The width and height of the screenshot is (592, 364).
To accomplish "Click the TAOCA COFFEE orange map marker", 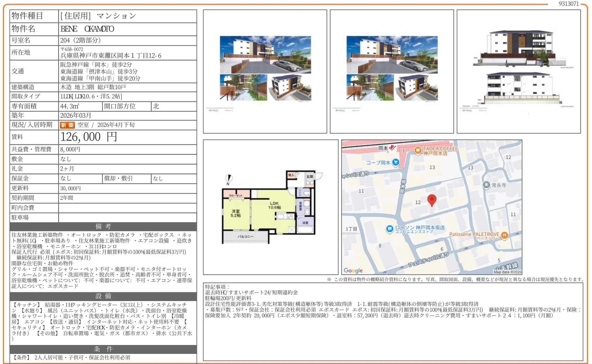I will tap(418, 150).
